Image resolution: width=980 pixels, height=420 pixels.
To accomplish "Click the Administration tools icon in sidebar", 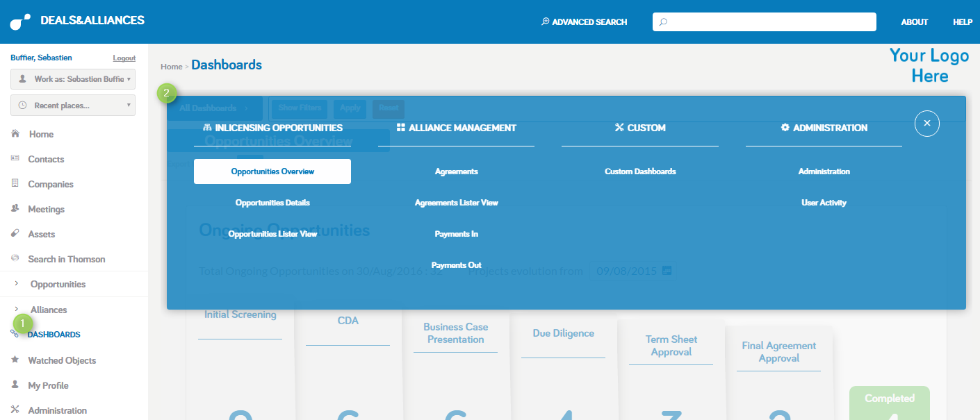I will pyautogui.click(x=15, y=410).
